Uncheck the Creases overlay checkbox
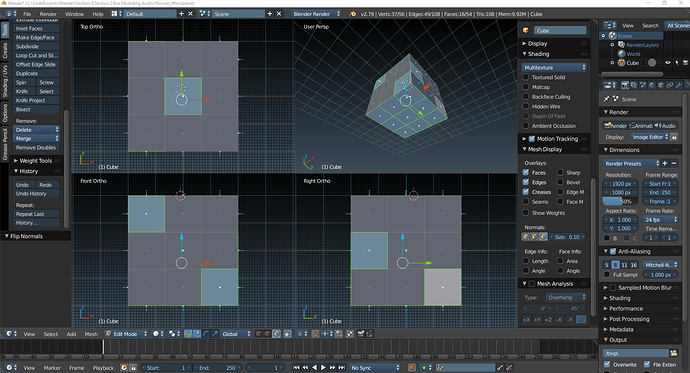The width and height of the screenshot is (690, 373). (525, 192)
